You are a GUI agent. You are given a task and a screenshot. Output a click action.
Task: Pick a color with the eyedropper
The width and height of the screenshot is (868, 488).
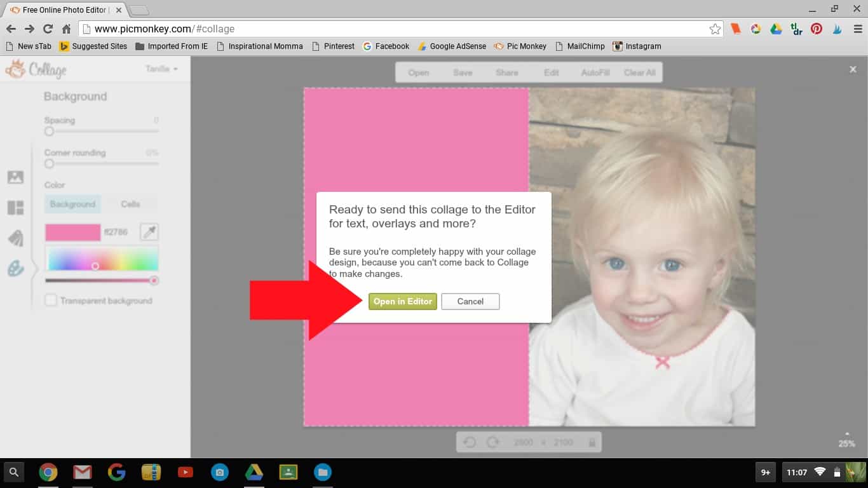point(149,232)
